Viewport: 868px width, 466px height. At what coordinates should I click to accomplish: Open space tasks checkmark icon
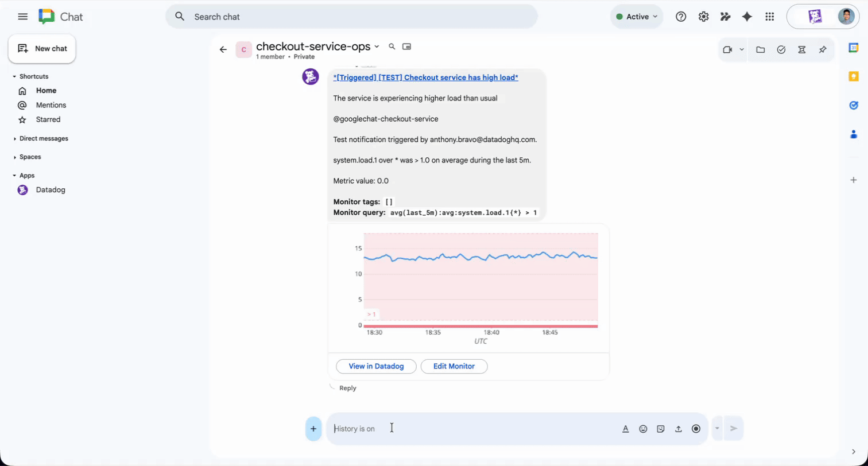[x=781, y=50]
